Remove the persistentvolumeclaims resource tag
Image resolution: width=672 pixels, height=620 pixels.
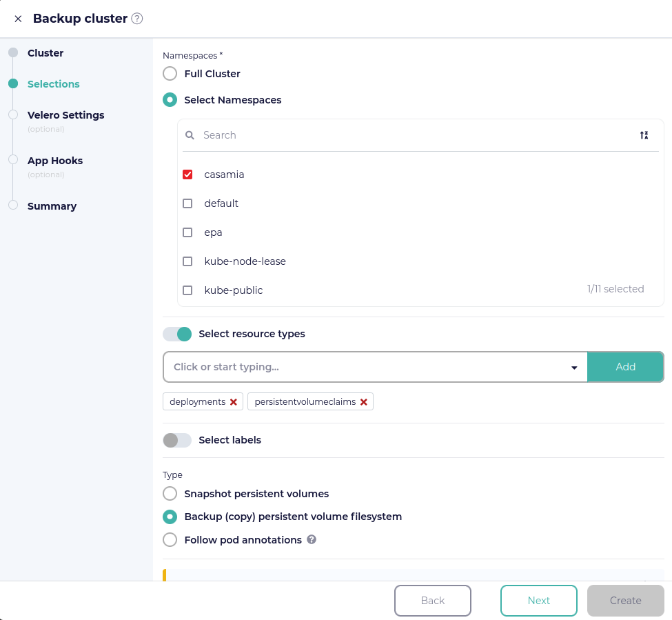(x=364, y=402)
